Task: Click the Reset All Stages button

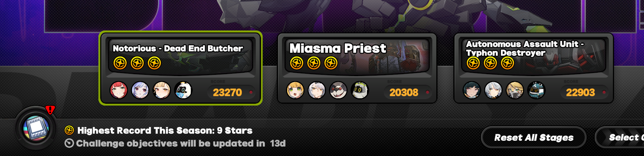Action: pyautogui.click(x=534, y=137)
